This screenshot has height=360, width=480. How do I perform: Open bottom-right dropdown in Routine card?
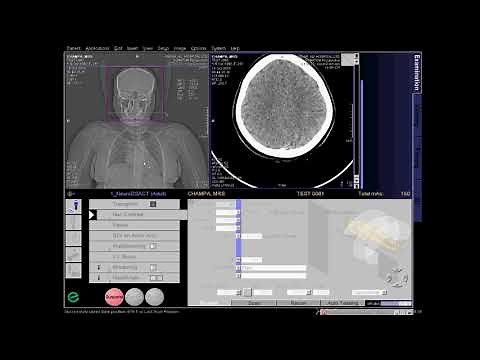coord(385,292)
